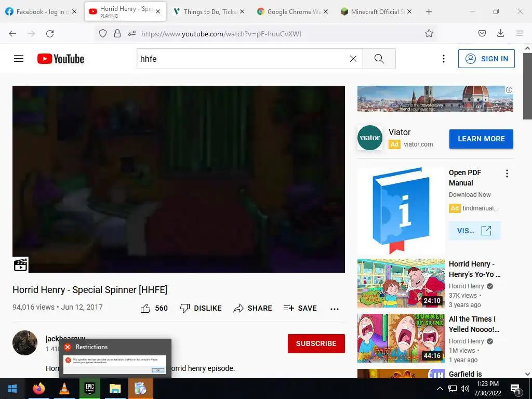Click SIGN IN button

click(x=486, y=59)
